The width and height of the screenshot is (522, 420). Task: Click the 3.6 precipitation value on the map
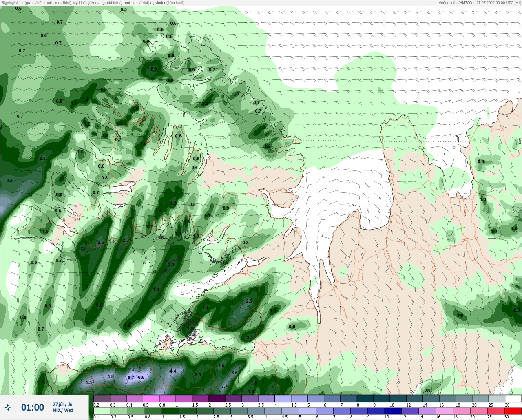(234, 373)
